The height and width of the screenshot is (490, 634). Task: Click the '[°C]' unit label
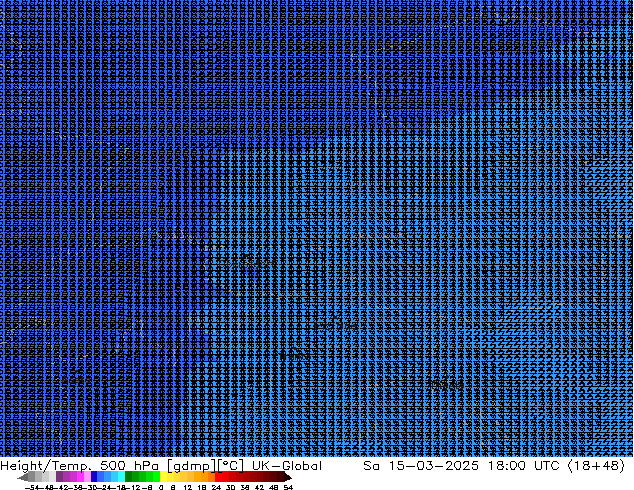(230, 466)
